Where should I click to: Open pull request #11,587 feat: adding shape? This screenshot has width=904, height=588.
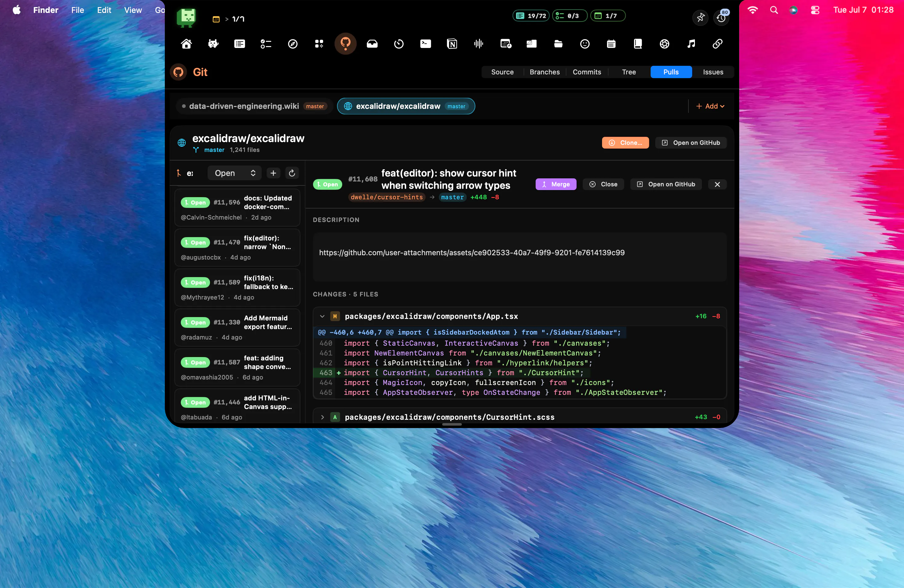[x=237, y=367]
